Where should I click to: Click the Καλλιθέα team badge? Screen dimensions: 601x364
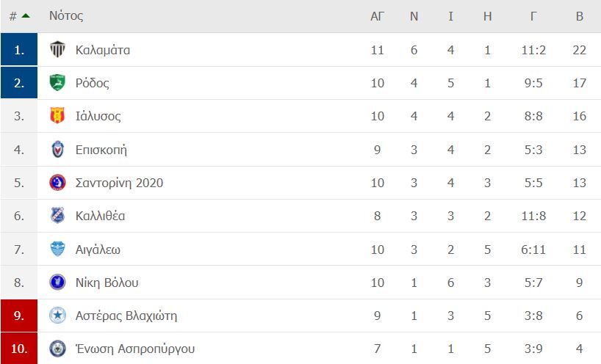tap(57, 216)
